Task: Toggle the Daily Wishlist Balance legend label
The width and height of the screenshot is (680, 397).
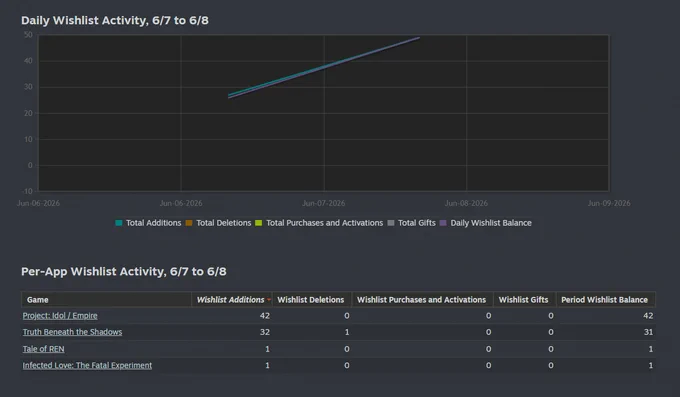Action: pyautogui.click(x=491, y=223)
